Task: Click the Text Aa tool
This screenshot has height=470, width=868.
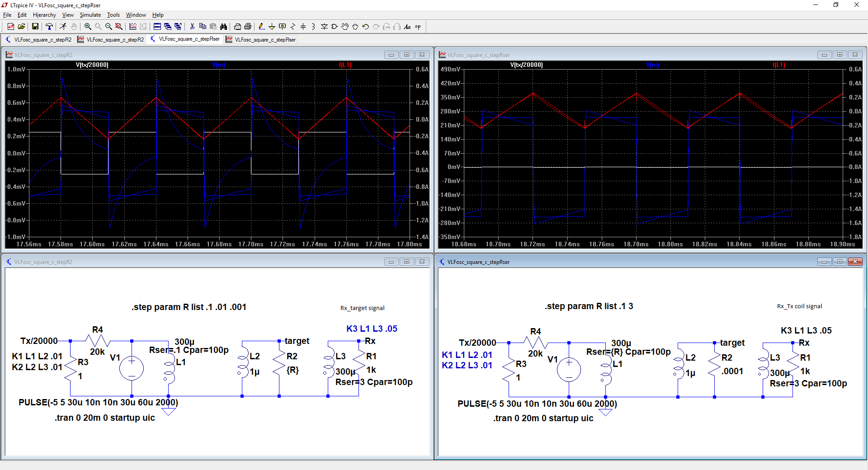Action: (x=407, y=27)
